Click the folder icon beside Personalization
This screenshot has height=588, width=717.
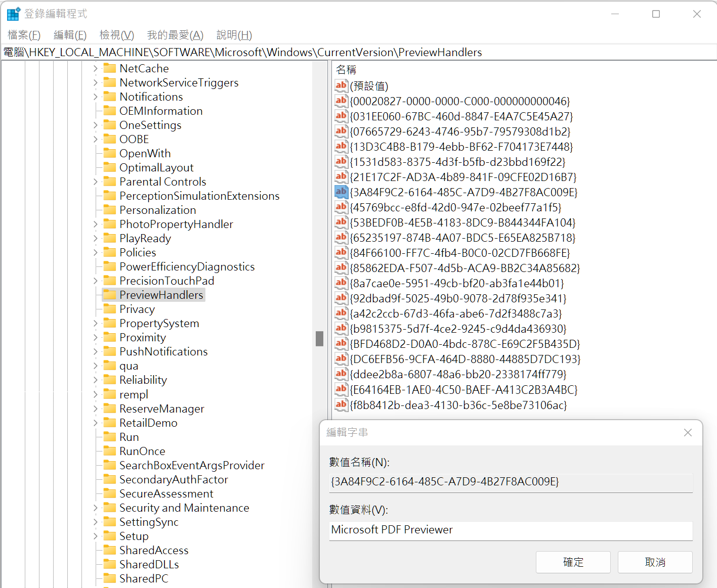[x=110, y=210]
